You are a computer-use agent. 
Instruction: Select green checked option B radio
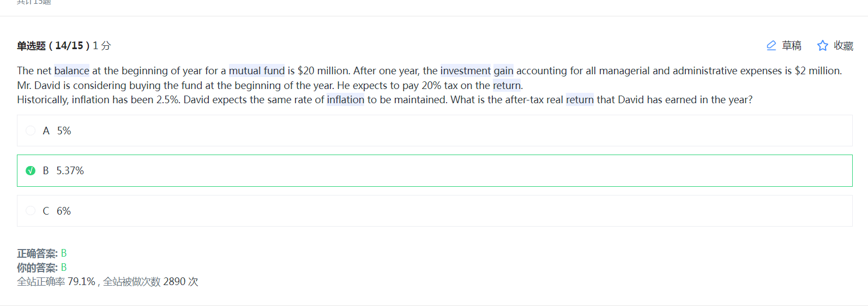31,170
